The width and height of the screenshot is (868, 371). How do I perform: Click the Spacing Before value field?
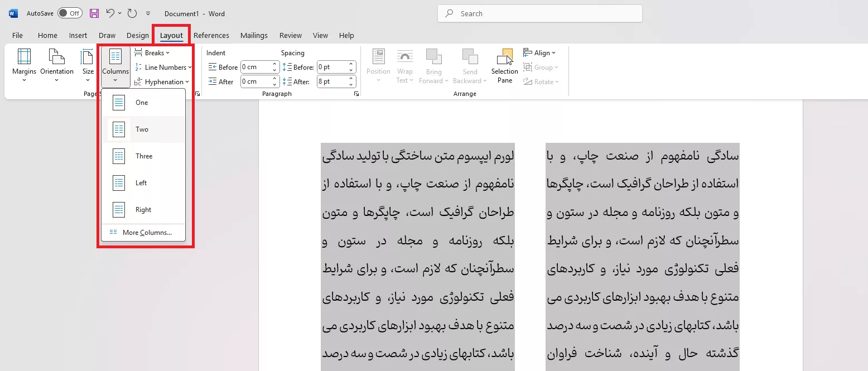point(332,67)
